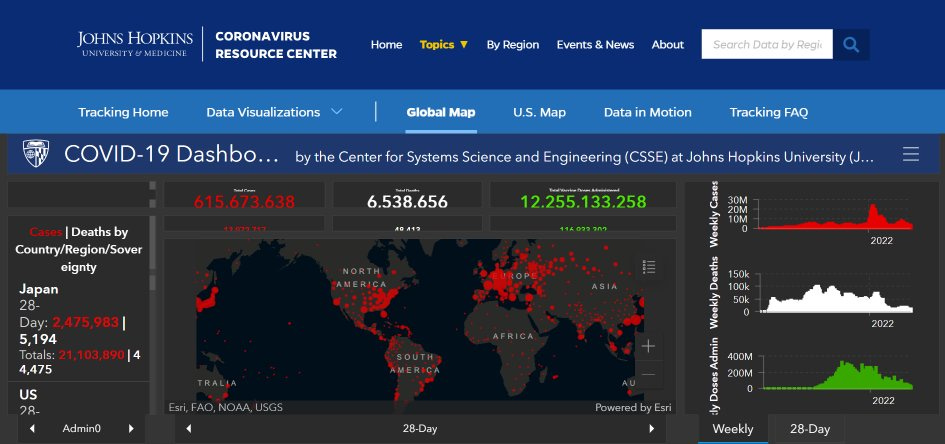The height and width of the screenshot is (444, 945).
Task: Click Johns Hopkins University & Medicine logo
Action: point(135,44)
